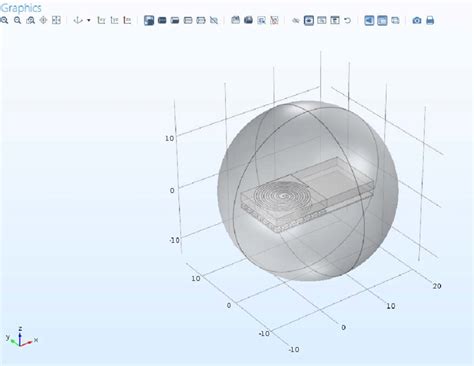
Task: Take an image snapshot with the camera icon
Action: click(x=417, y=20)
